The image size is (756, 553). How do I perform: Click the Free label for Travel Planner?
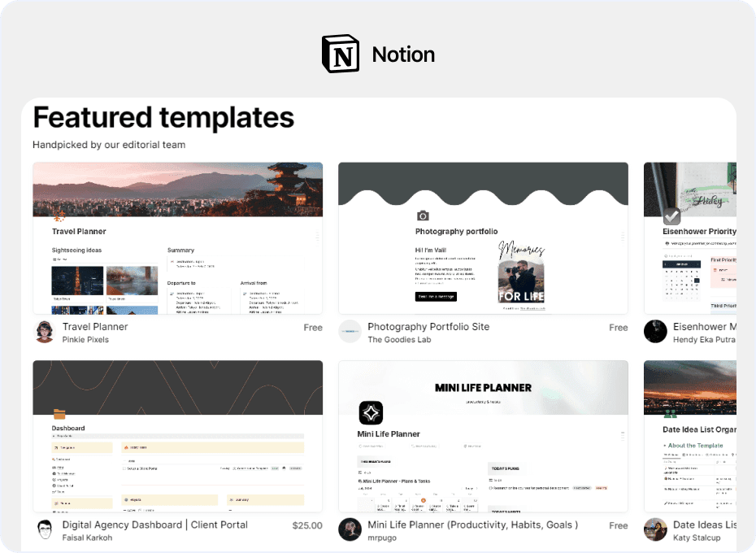point(313,328)
